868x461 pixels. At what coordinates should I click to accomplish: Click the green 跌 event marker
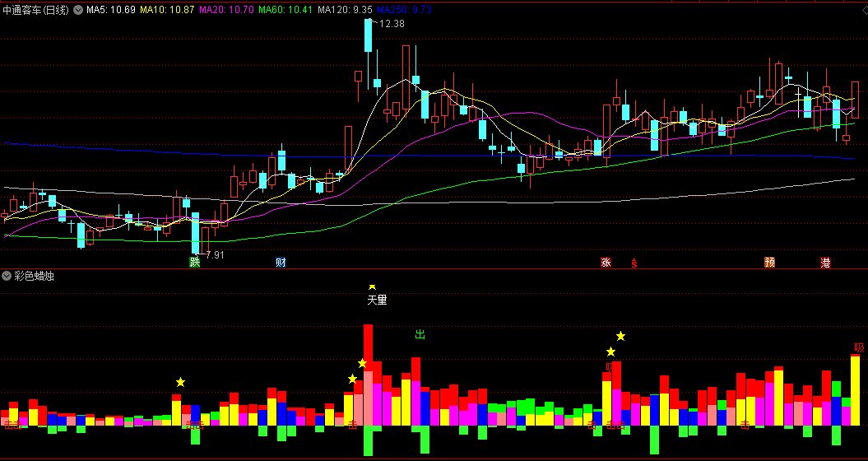[x=194, y=263]
